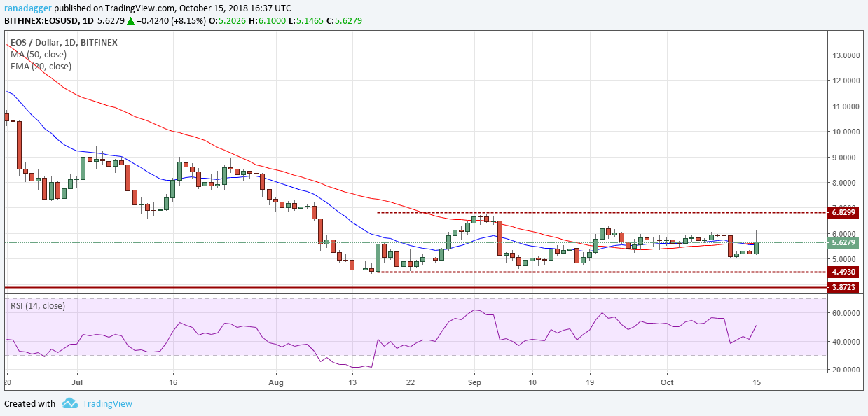Click the EMA (20, close) indicator label
This screenshot has width=868, height=416.
pos(41,66)
